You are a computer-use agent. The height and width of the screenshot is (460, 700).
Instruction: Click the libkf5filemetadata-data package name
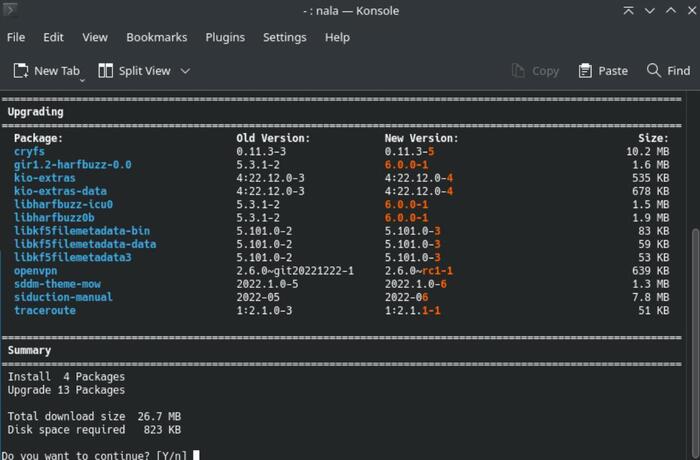pos(85,244)
